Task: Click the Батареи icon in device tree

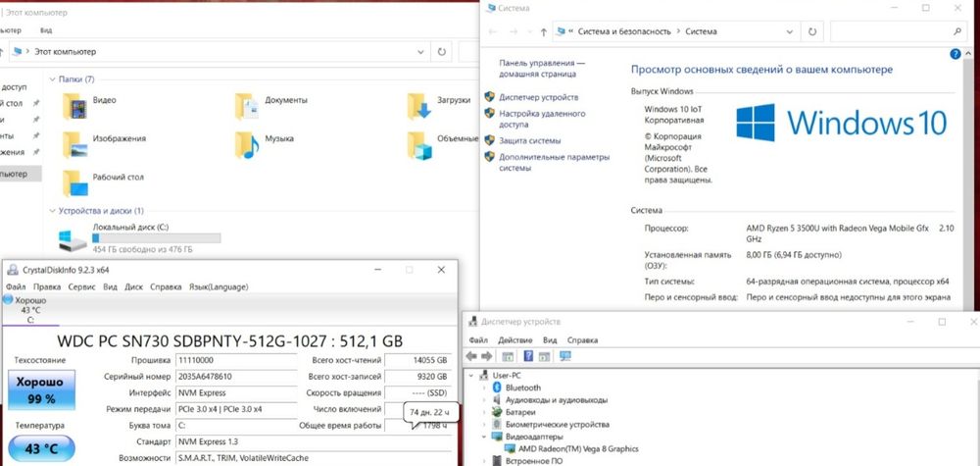Action: 498,412
